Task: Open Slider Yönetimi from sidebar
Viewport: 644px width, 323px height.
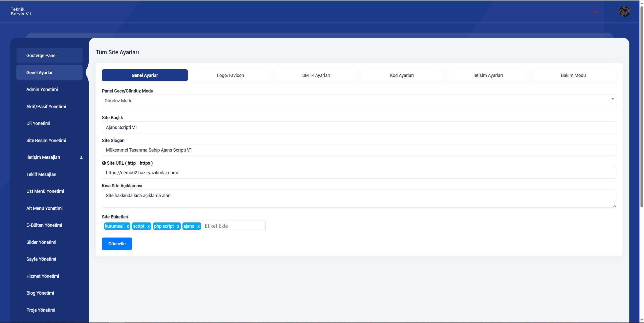Action: point(41,242)
